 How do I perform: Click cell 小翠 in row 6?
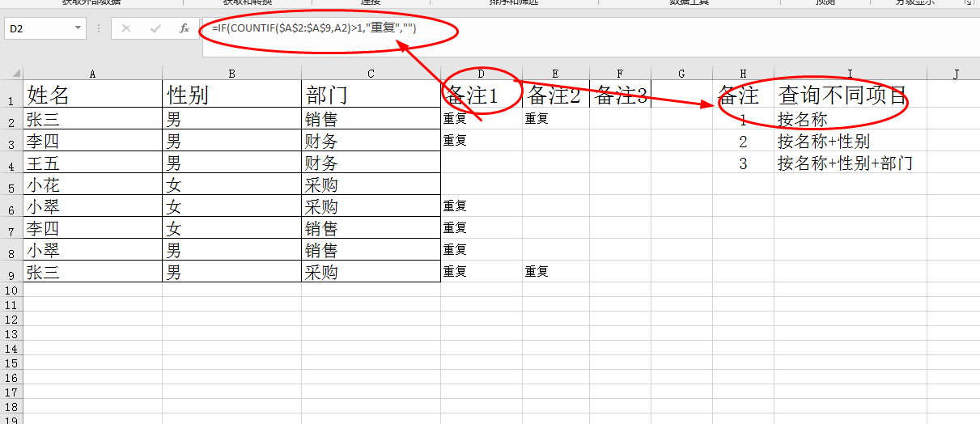pos(92,206)
